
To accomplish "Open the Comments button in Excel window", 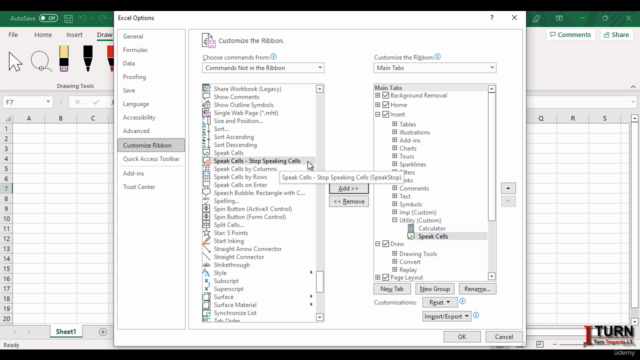I will click(571, 35).
